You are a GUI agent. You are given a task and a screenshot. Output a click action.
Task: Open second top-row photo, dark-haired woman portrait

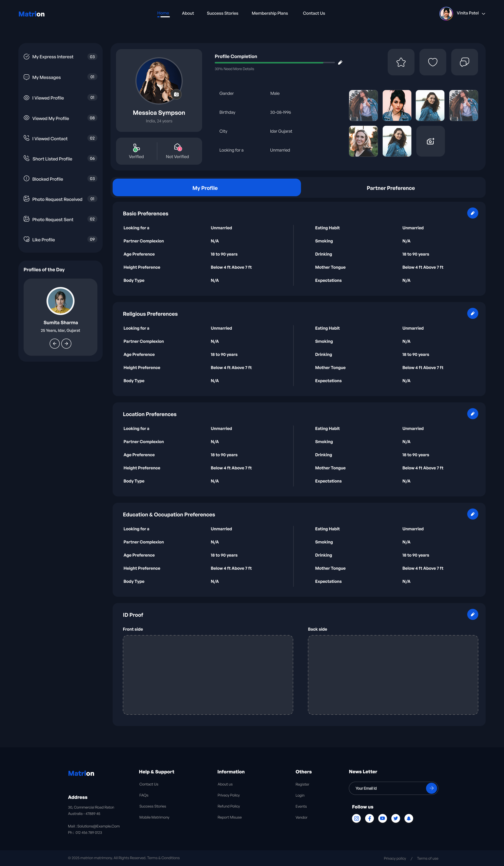tap(397, 106)
